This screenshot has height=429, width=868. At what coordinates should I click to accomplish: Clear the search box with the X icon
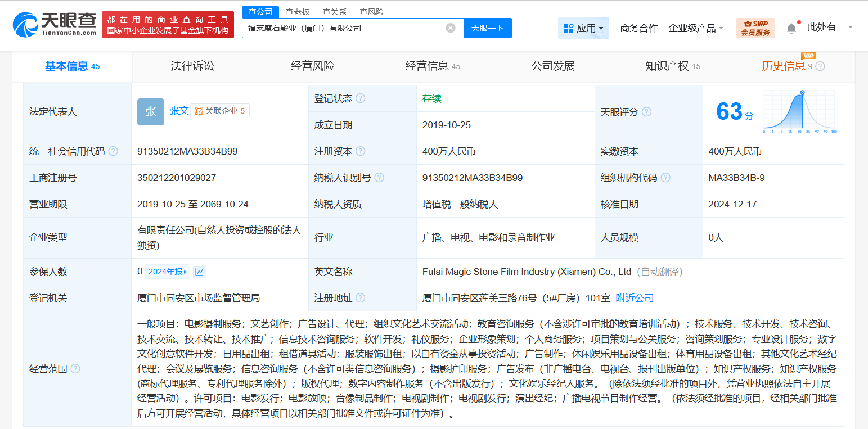tap(451, 28)
